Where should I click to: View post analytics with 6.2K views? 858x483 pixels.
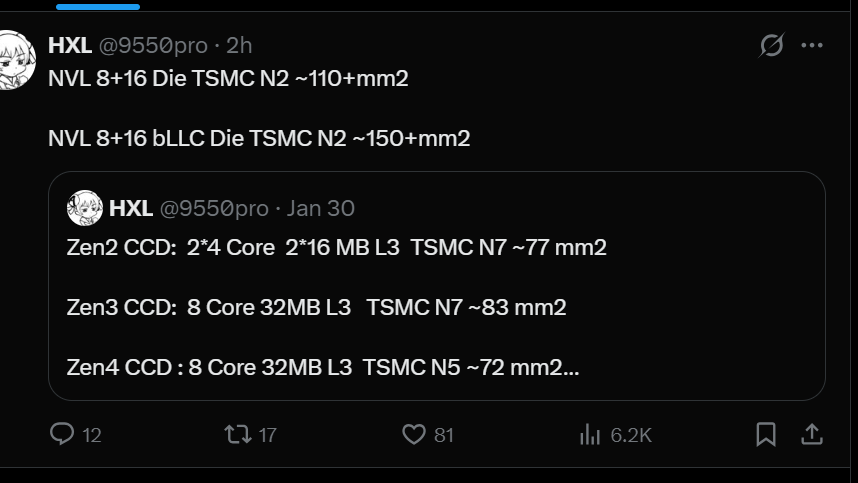pyautogui.click(x=591, y=434)
